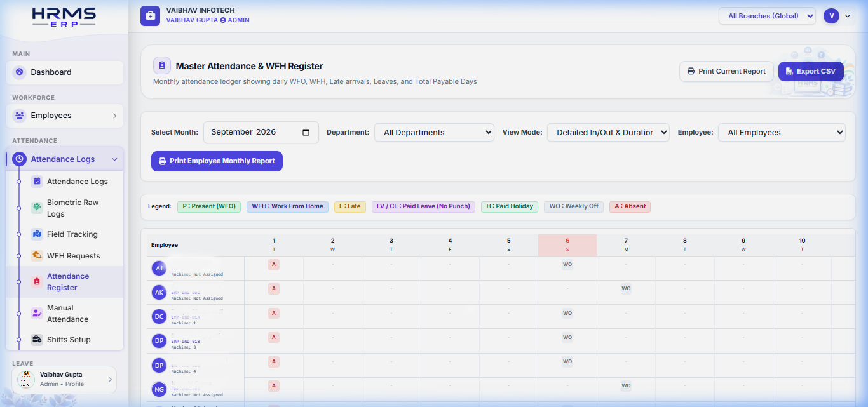Click the company briefcase icon in header
Viewport: 868px width, 407px height.
[x=151, y=16]
